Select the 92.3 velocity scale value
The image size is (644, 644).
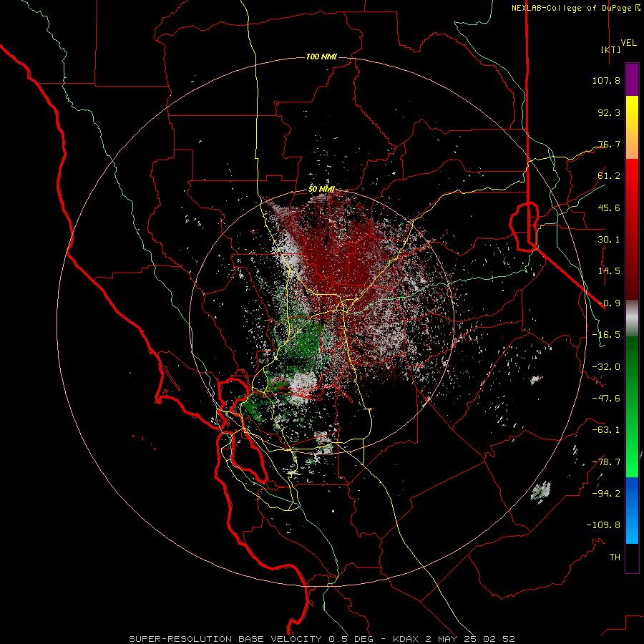click(609, 112)
